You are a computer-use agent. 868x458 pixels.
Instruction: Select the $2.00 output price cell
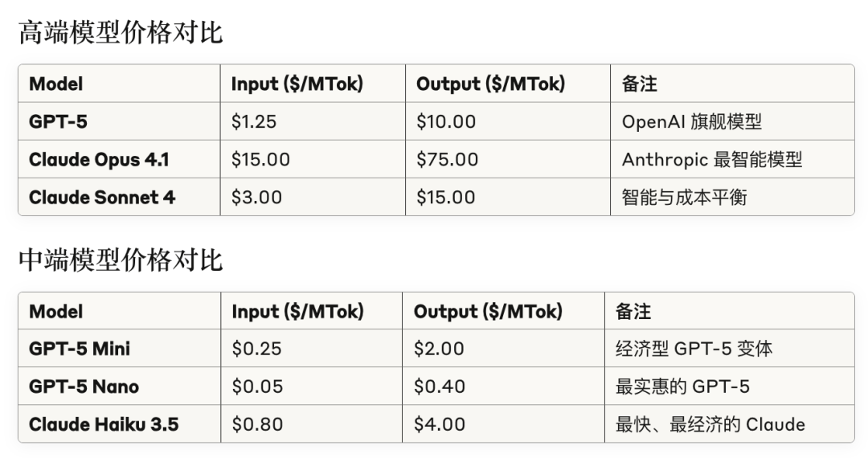point(439,349)
